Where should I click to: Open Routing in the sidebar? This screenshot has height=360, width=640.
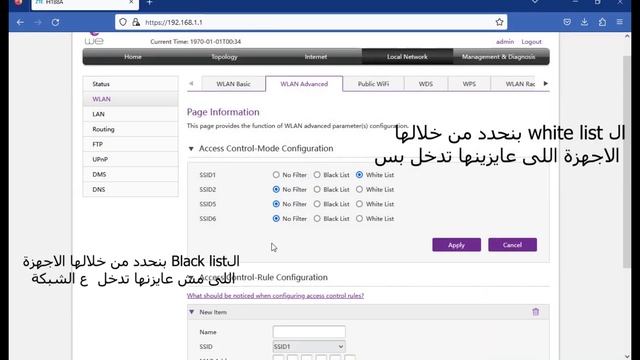click(x=131, y=129)
